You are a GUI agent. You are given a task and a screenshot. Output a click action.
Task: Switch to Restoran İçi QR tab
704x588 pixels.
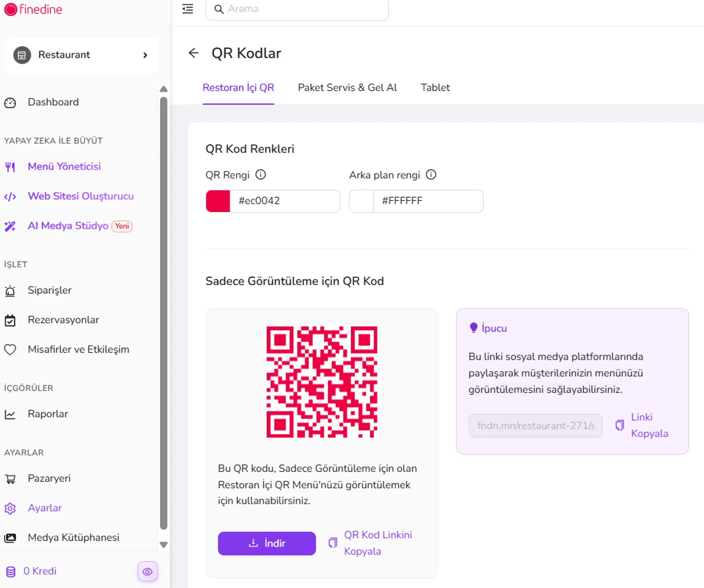click(x=238, y=88)
